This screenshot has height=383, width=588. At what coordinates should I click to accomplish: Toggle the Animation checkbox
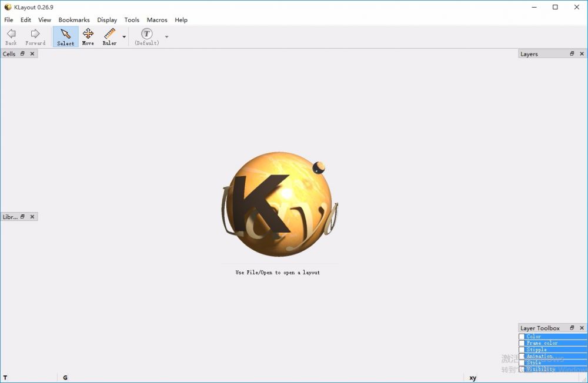(x=522, y=356)
